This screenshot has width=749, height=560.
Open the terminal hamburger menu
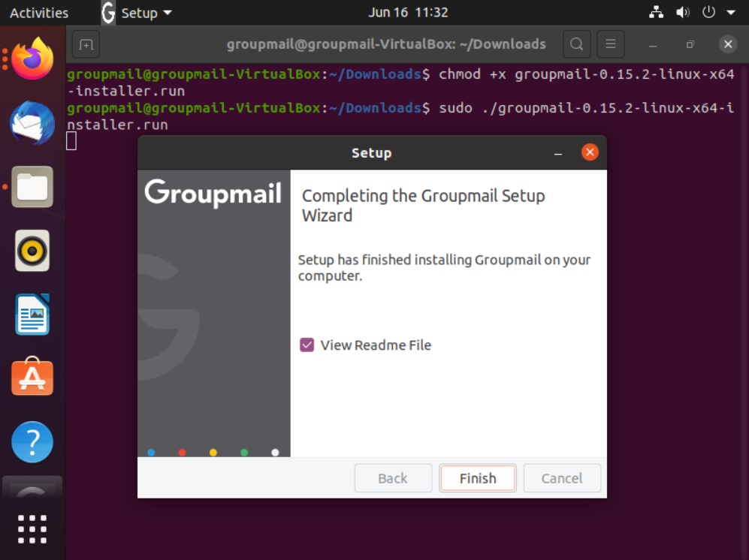coord(611,44)
